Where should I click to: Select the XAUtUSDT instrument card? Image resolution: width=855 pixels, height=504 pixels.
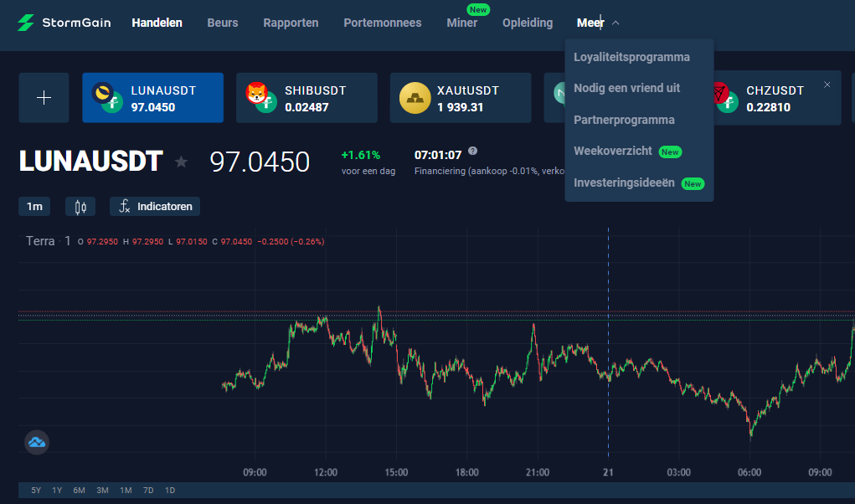[x=461, y=97]
